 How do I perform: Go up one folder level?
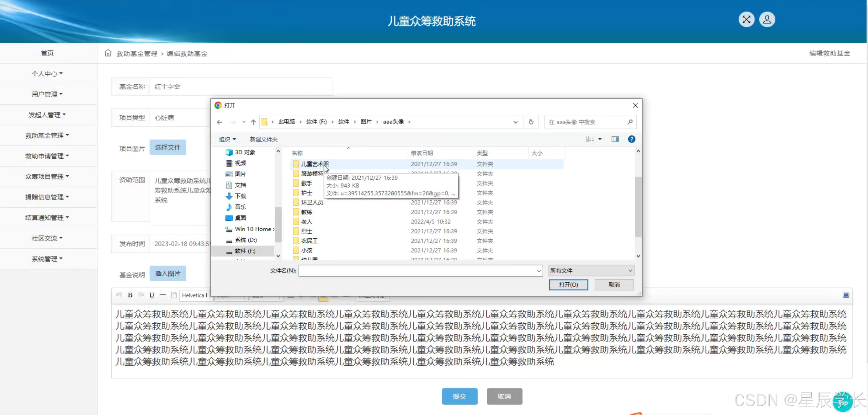pos(254,122)
